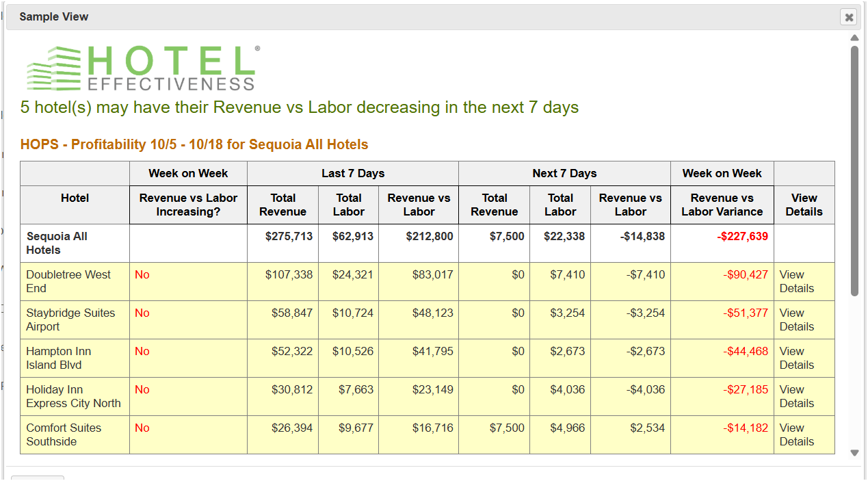Select the Doubletree West End hotel name
The image size is (868, 481).
[68, 281]
